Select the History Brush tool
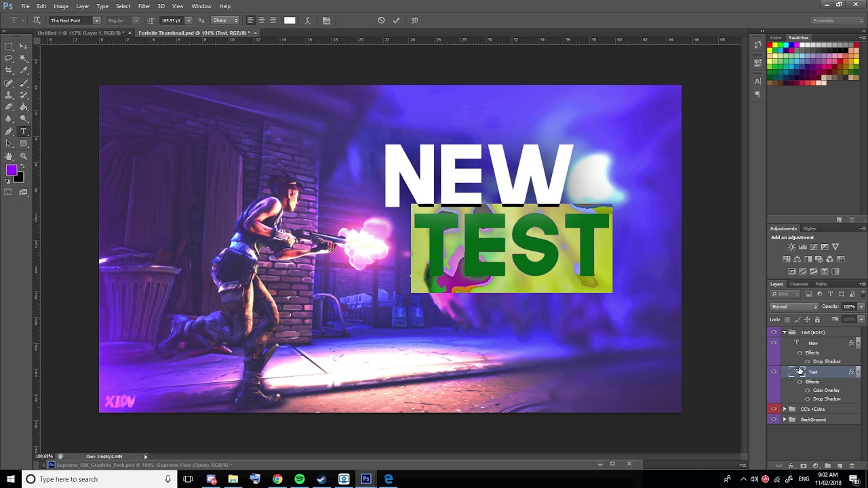The width and height of the screenshot is (868, 488). 24,95
